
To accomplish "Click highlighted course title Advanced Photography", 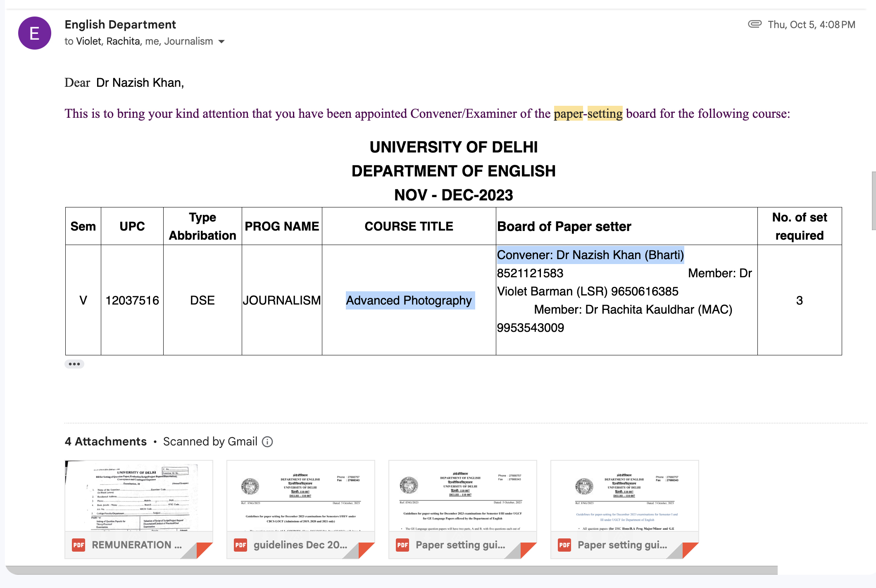I will pyautogui.click(x=409, y=300).
